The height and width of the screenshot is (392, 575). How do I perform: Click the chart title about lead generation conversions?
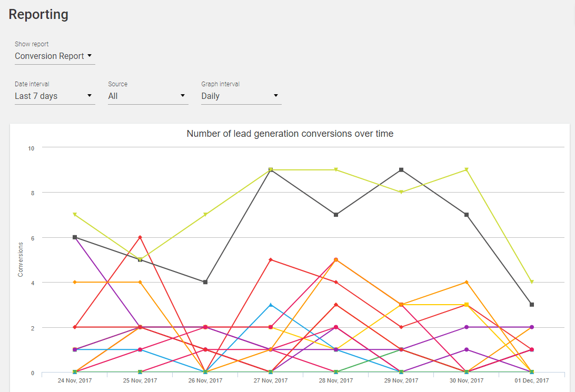click(x=290, y=134)
